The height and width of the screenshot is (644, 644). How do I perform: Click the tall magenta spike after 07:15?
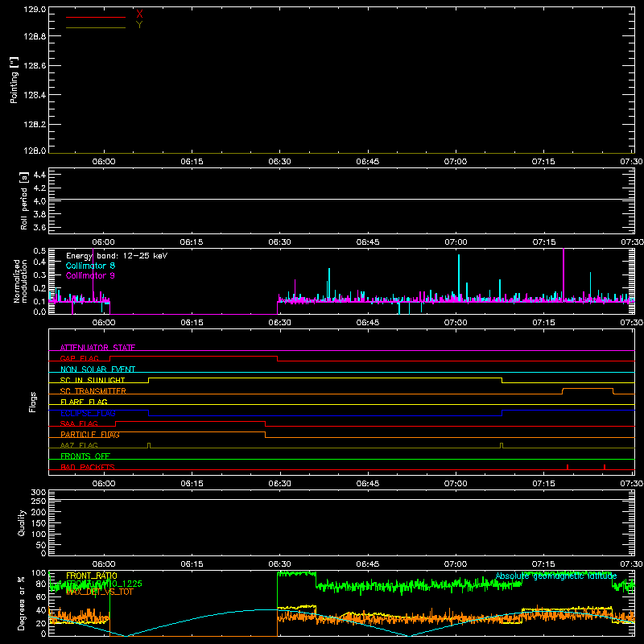pyautogui.click(x=563, y=275)
